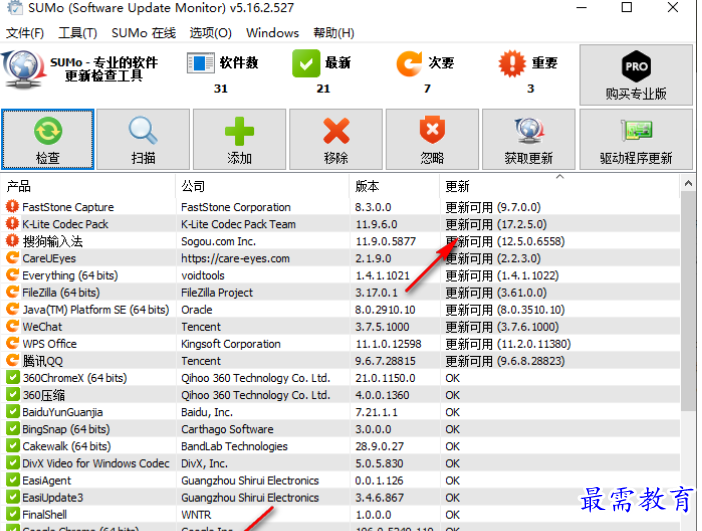Screen dimensions: 702x531
Task: Click the green check beside FinalShell
Action: (x=13, y=514)
